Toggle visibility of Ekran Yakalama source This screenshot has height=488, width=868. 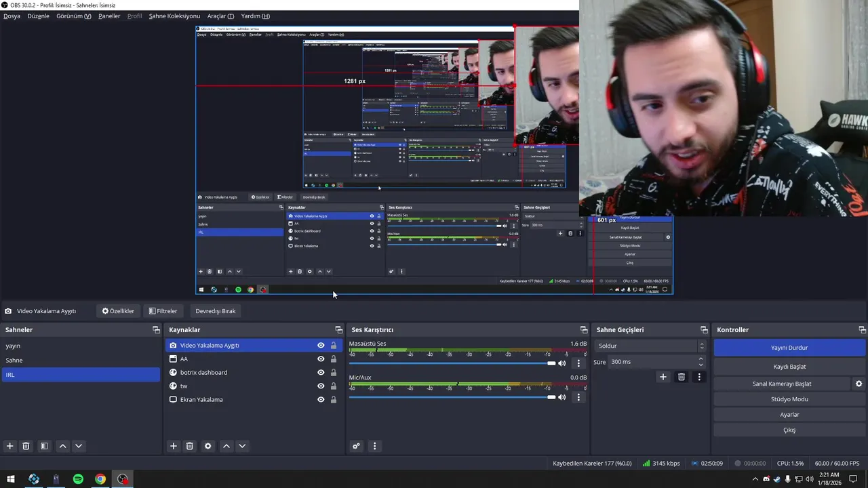point(321,400)
